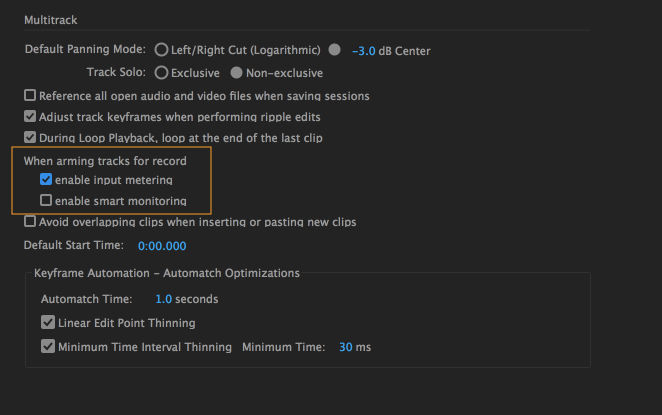Choose Non-exclusive track solo option

point(237,73)
